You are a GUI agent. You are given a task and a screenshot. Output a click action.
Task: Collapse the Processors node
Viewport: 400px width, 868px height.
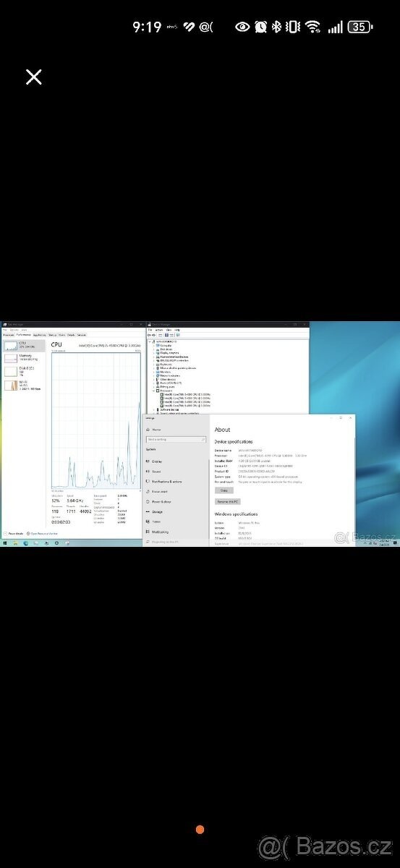point(154,391)
